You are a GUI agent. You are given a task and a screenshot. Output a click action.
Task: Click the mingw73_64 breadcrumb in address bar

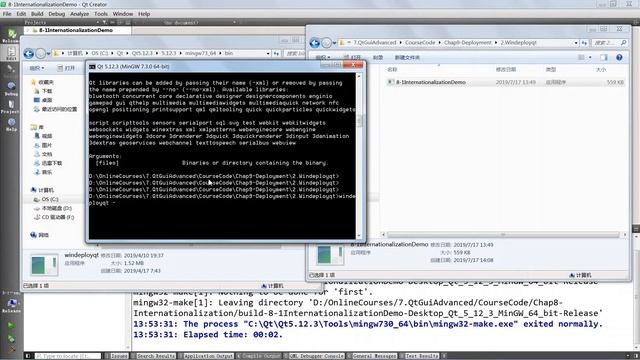click(x=200, y=53)
